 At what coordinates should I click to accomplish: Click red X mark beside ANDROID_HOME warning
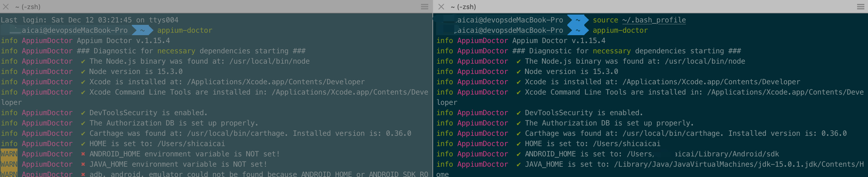(83, 154)
